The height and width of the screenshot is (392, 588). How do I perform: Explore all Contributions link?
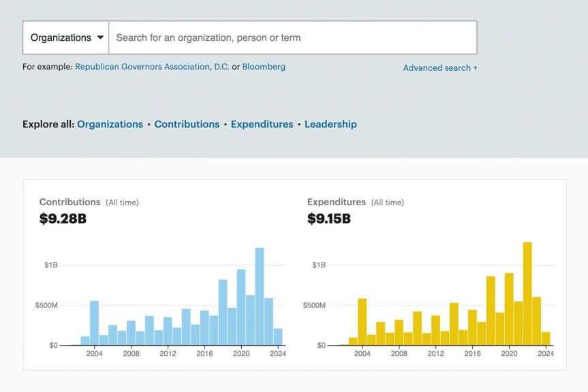[187, 124]
